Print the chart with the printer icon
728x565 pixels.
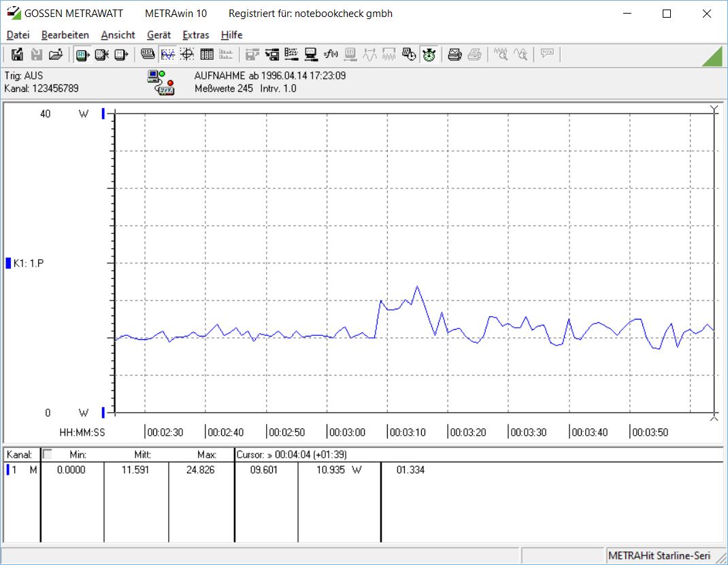pos(454,55)
